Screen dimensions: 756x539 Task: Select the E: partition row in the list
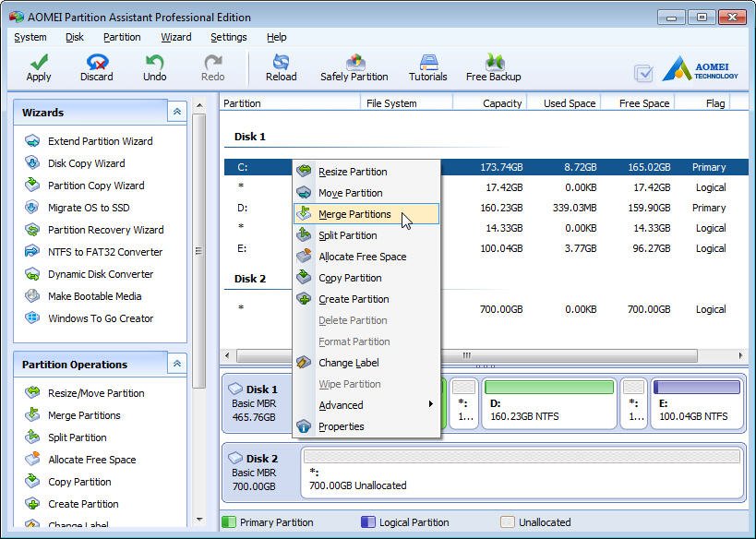(x=486, y=248)
